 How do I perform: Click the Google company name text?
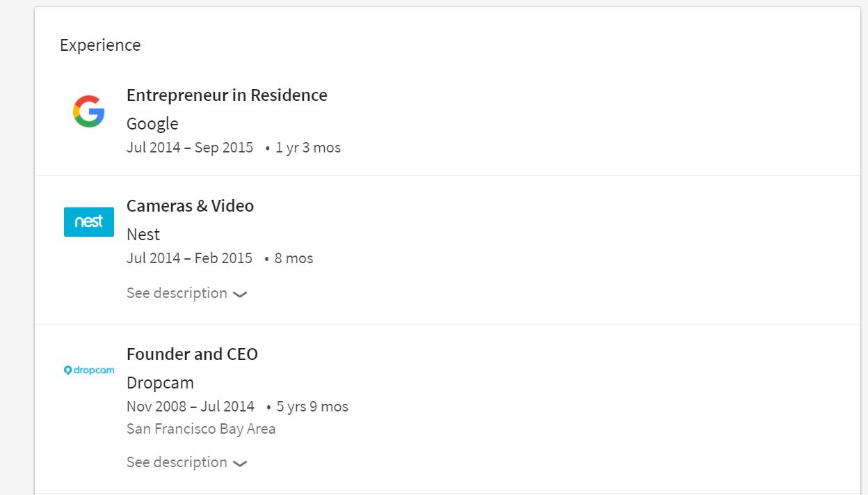(152, 124)
